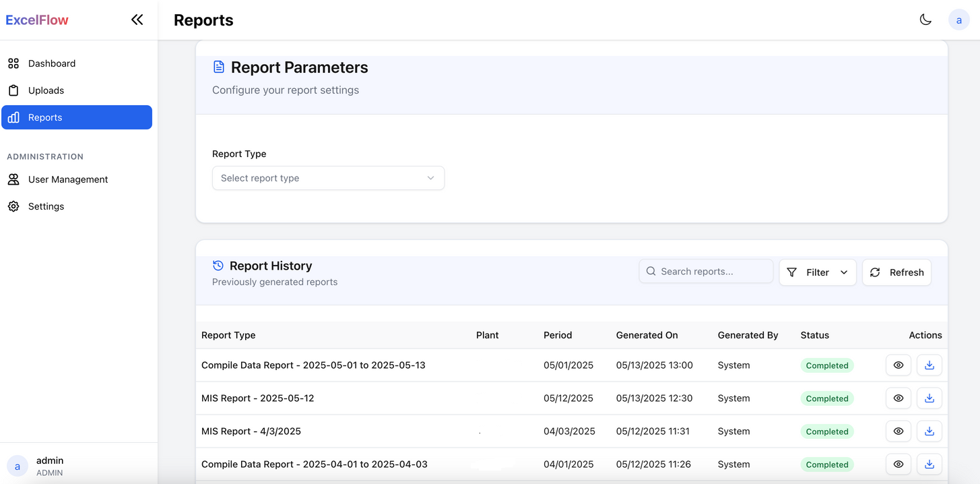Open Dashboard from the sidebar
The height and width of the screenshot is (484, 980).
tap(77, 63)
